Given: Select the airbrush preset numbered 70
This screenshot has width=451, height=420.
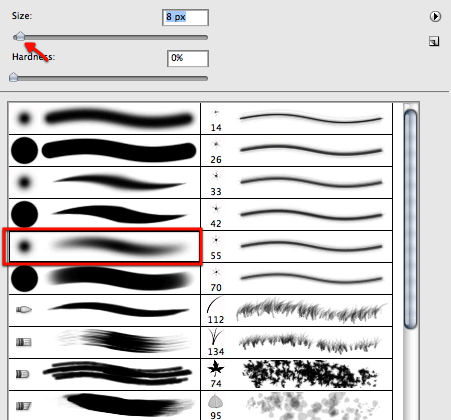Looking at the screenshot, I should click(x=296, y=279).
